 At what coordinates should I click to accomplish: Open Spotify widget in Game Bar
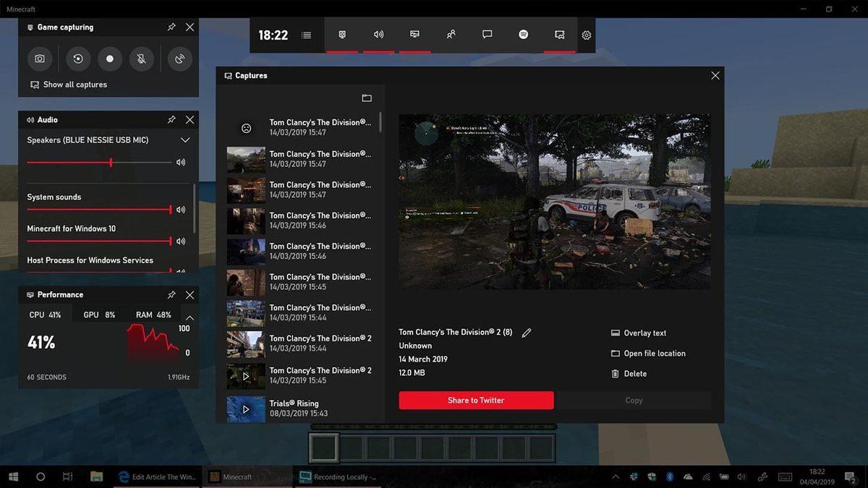tap(523, 35)
